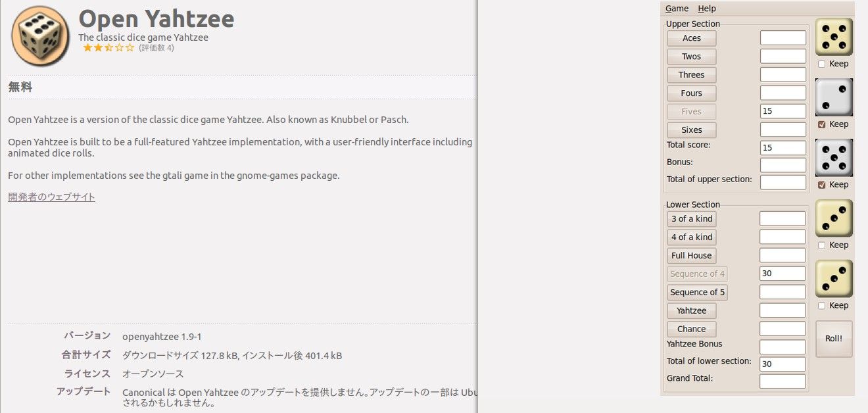Click the Grand Total field
Image resolution: width=868 pixels, height=413 pixels.
(x=783, y=381)
